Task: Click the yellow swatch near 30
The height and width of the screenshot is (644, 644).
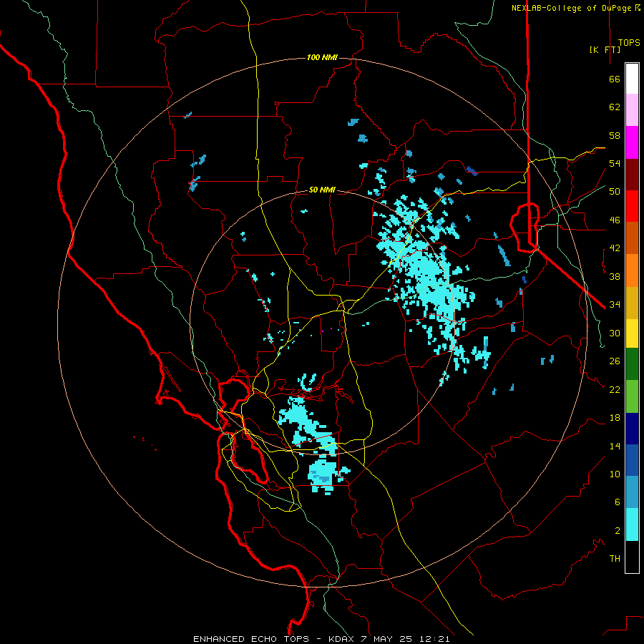Action: [632, 333]
